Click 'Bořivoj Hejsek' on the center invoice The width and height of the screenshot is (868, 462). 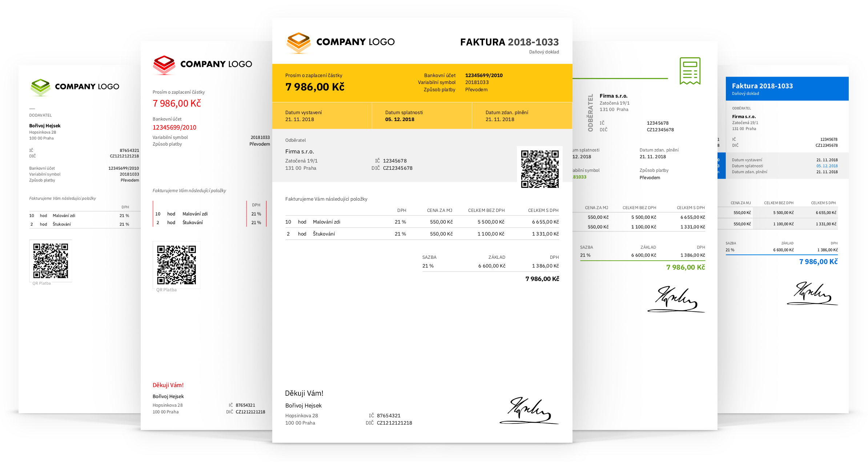point(303,406)
